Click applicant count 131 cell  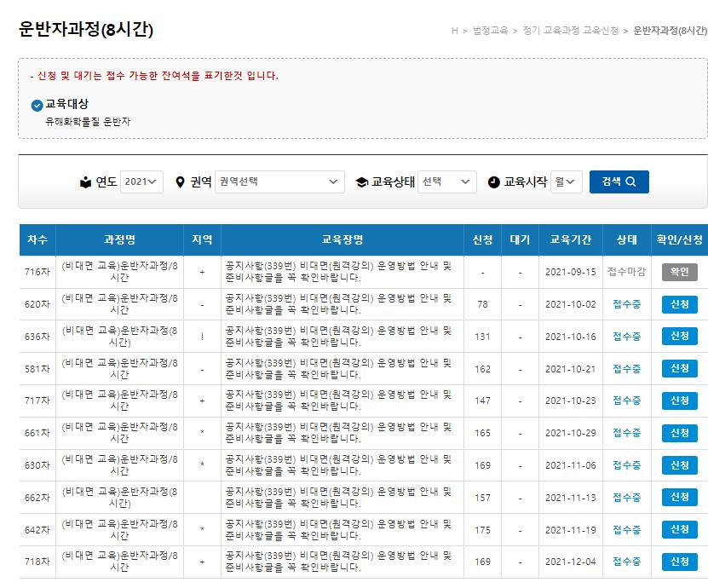pos(482,337)
